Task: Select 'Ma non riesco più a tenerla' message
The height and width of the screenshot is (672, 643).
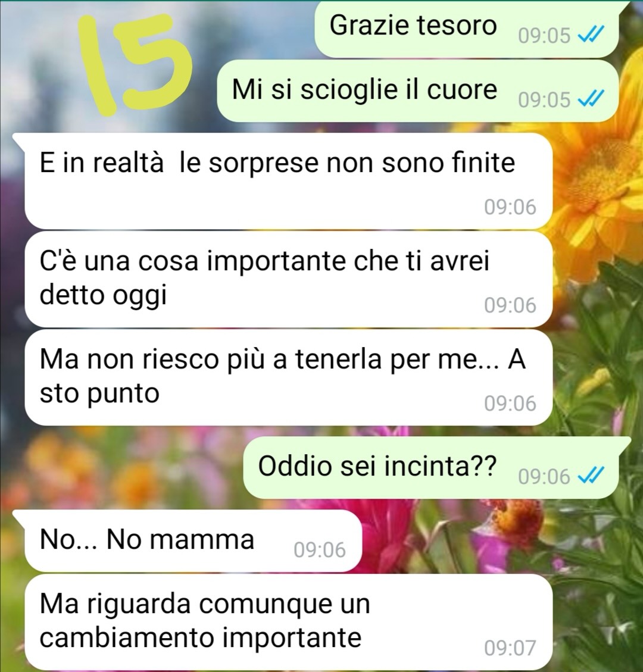Action: tap(288, 377)
